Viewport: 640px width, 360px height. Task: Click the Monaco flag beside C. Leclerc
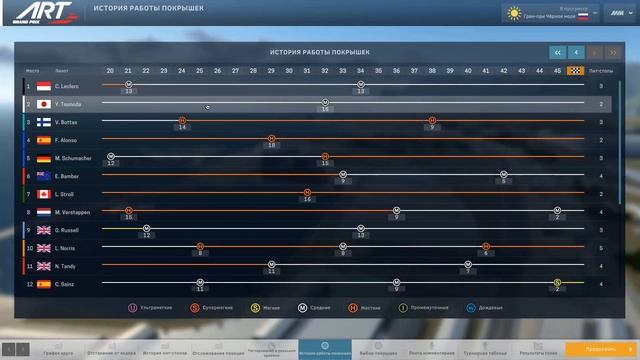44,86
